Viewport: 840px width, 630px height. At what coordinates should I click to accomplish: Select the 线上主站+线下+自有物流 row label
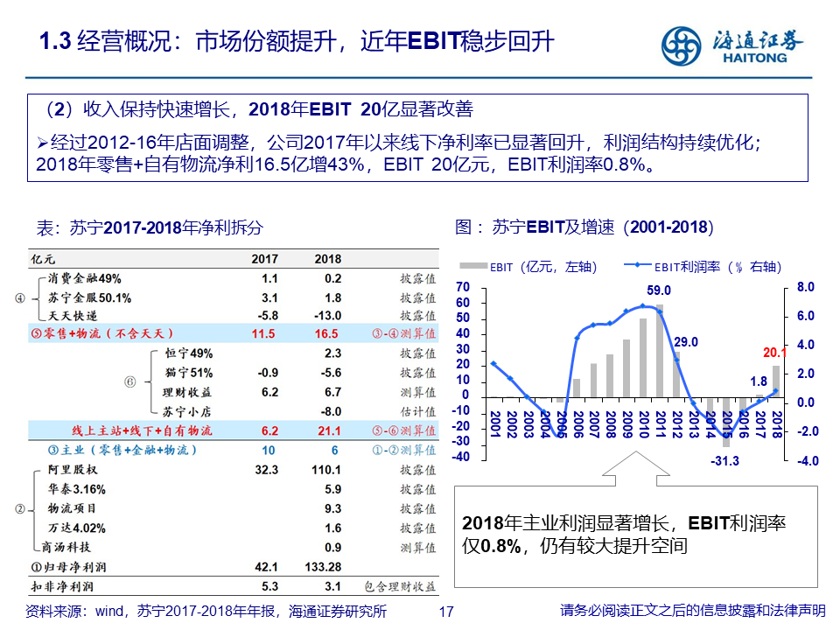pos(142,430)
